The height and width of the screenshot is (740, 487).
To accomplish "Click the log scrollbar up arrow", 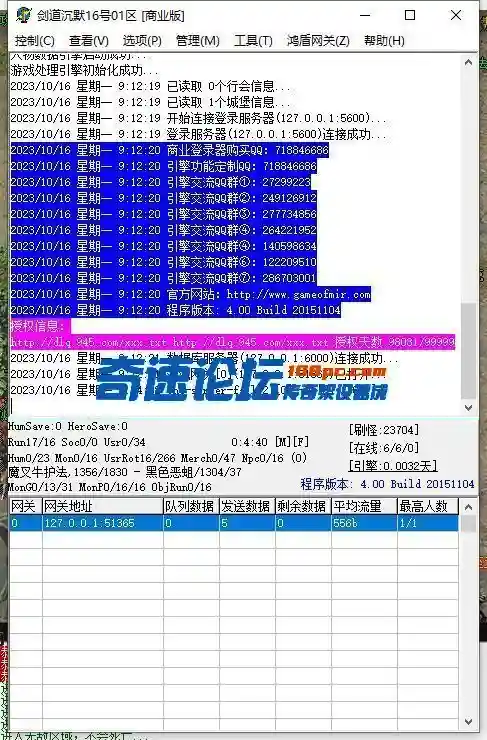I will click(468, 62).
